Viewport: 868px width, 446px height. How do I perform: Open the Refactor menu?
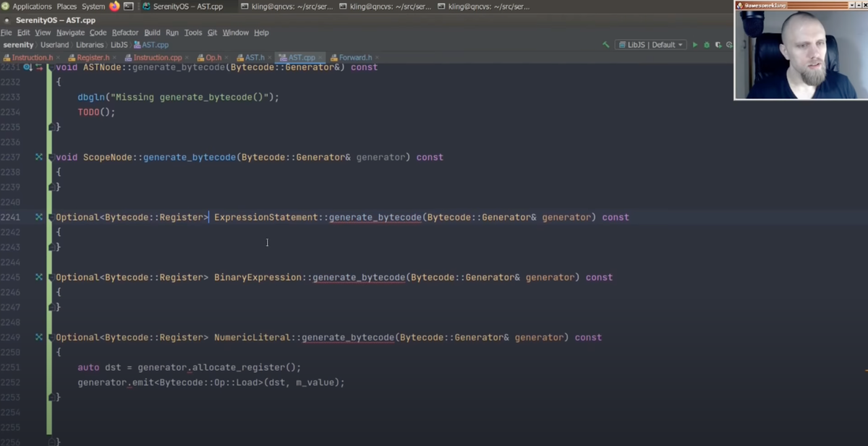125,33
